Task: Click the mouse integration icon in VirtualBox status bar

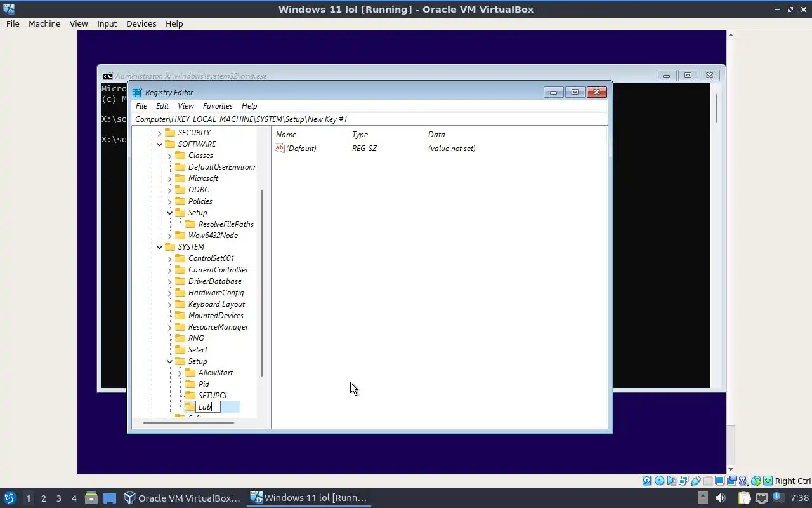Action: [756, 481]
